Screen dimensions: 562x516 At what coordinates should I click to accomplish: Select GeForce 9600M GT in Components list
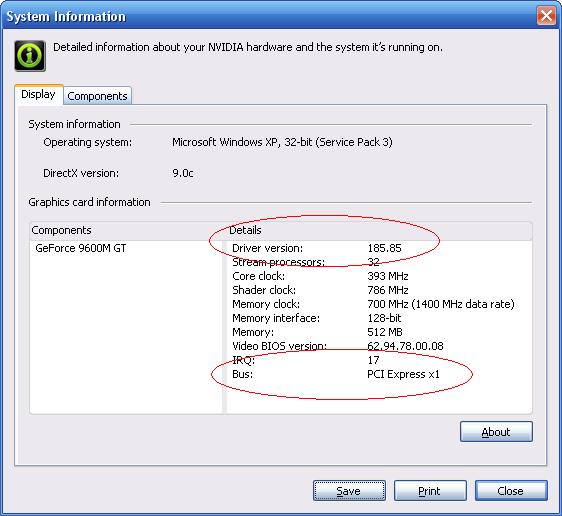pos(81,248)
